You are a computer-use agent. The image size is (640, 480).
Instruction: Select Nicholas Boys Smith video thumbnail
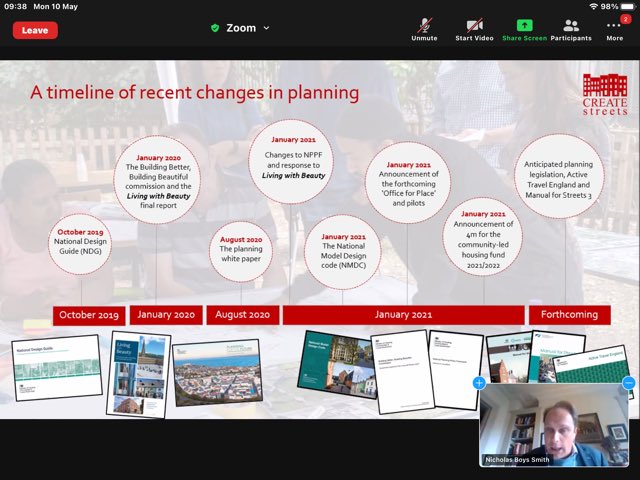[x=554, y=425]
